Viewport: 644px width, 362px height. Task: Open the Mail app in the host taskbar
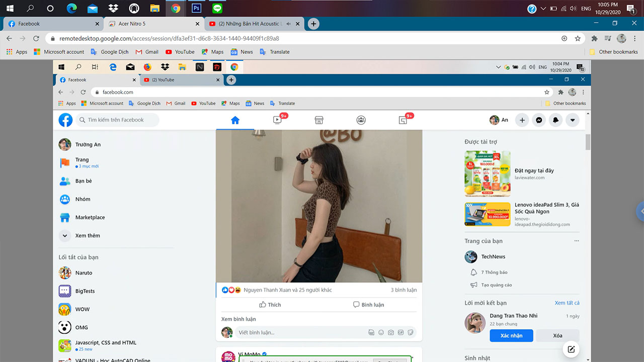[92, 8]
